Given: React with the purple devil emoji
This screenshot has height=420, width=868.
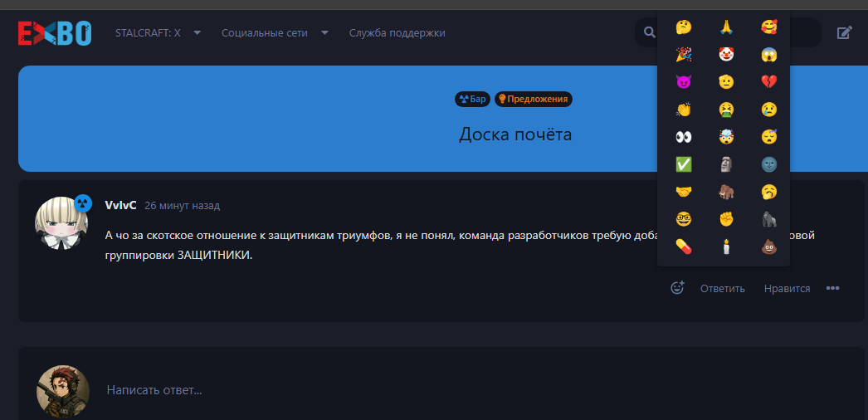Looking at the screenshot, I should 684,82.
